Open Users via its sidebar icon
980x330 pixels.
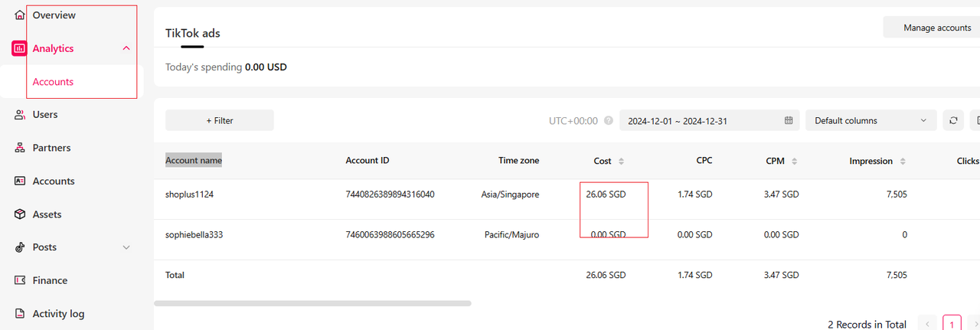pos(20,115)
